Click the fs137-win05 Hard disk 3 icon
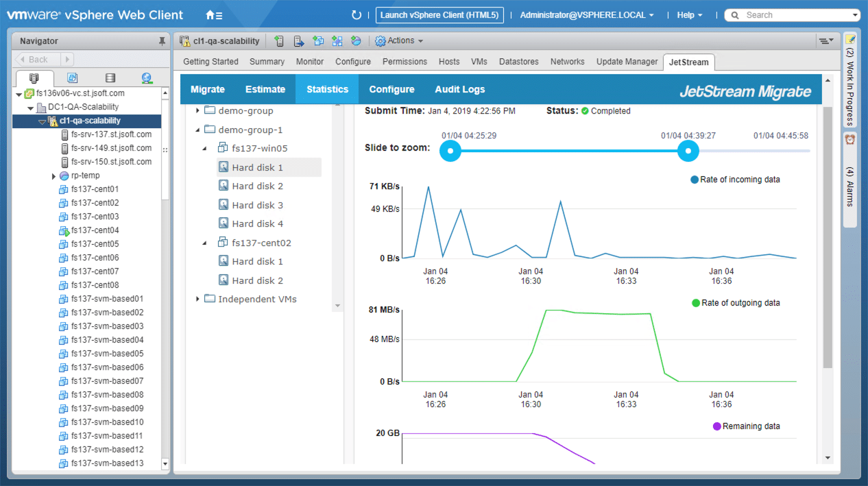Image resolution: width=868 pixels, height=486 pixels. tap(223, 204)
